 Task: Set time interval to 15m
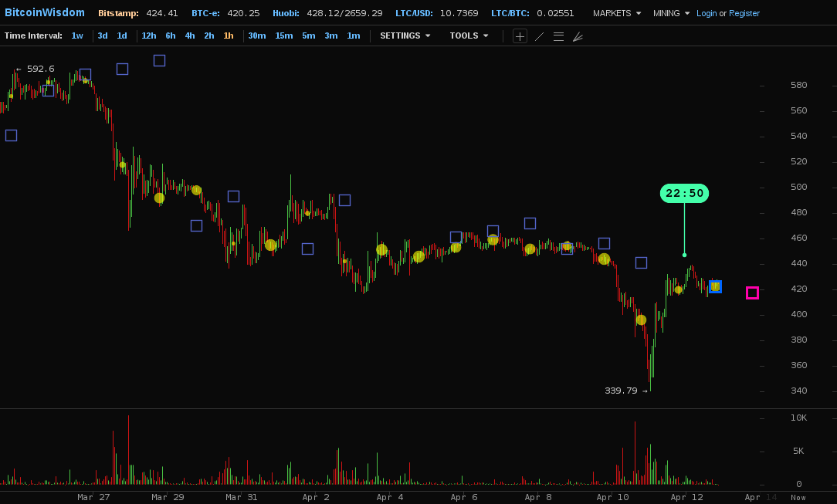284,36
